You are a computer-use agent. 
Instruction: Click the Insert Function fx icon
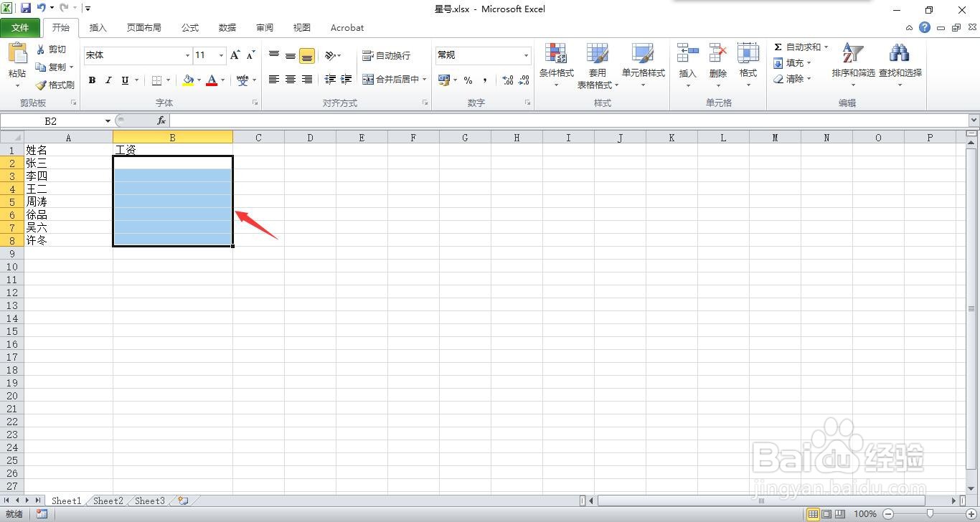161,120
